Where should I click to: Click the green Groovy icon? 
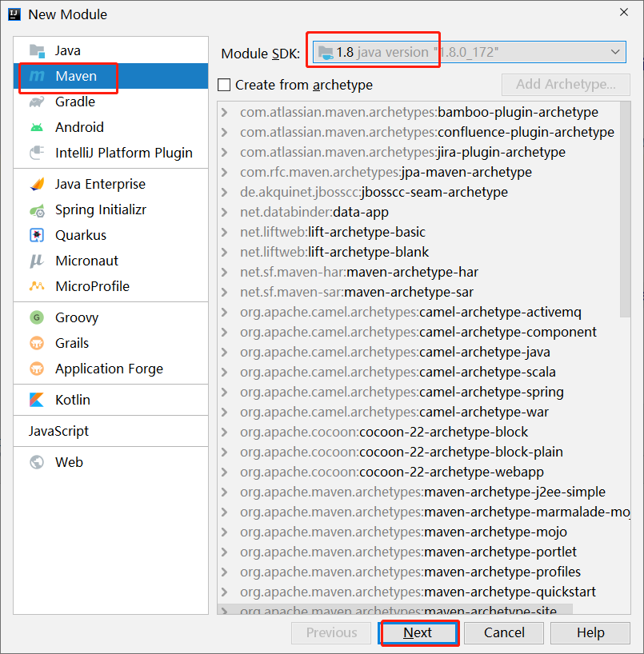click(37, 318)
